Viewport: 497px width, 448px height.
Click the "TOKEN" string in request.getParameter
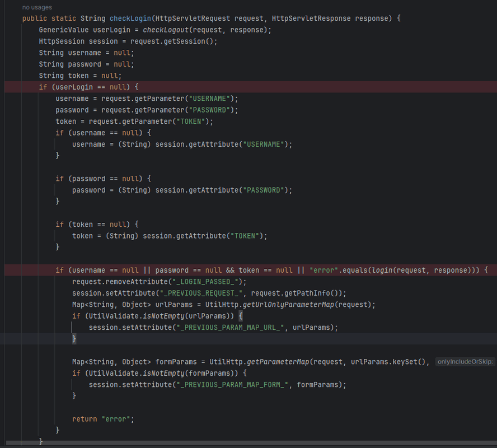(191, 122)
